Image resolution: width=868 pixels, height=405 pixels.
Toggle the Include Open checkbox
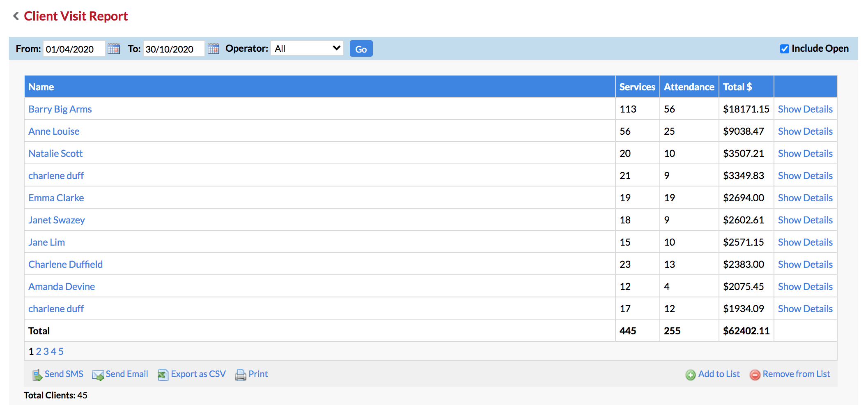(784, 49)
